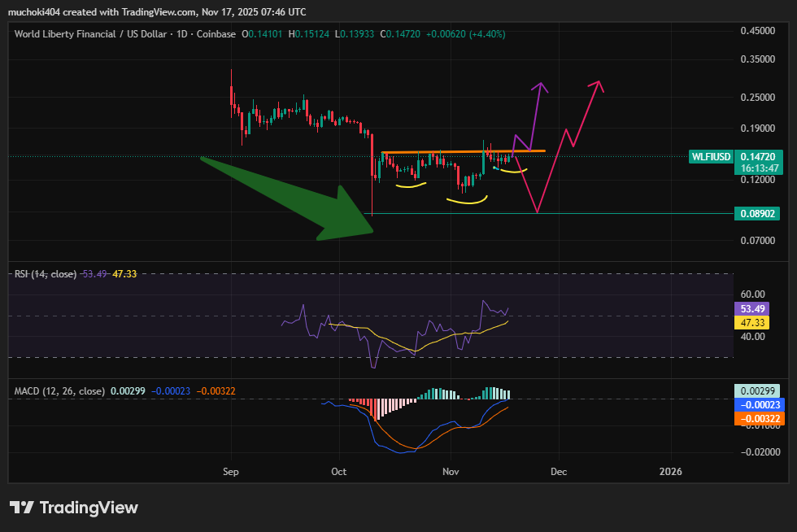Screen dimensions: 797x532
Task: Click the Coinbase exchange name in the legend
Action: coord(216,34)
